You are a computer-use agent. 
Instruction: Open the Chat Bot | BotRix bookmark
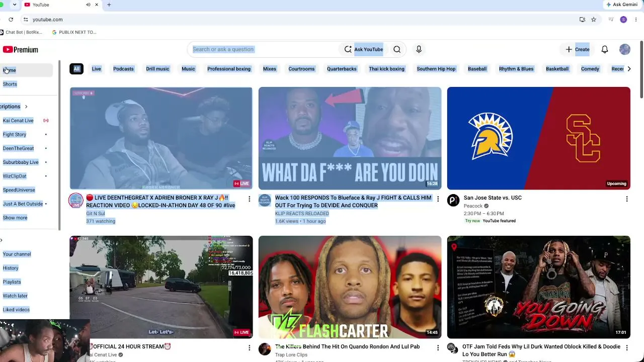point(21,32)
